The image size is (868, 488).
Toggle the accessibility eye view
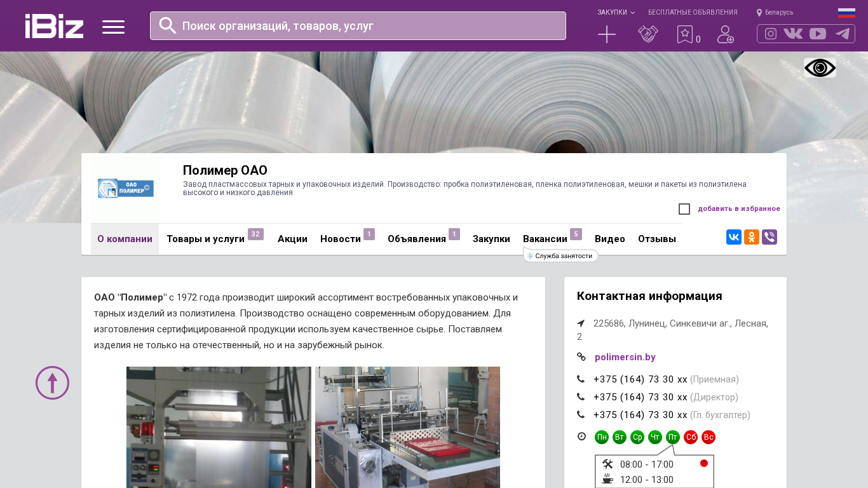tap(820, 68)
